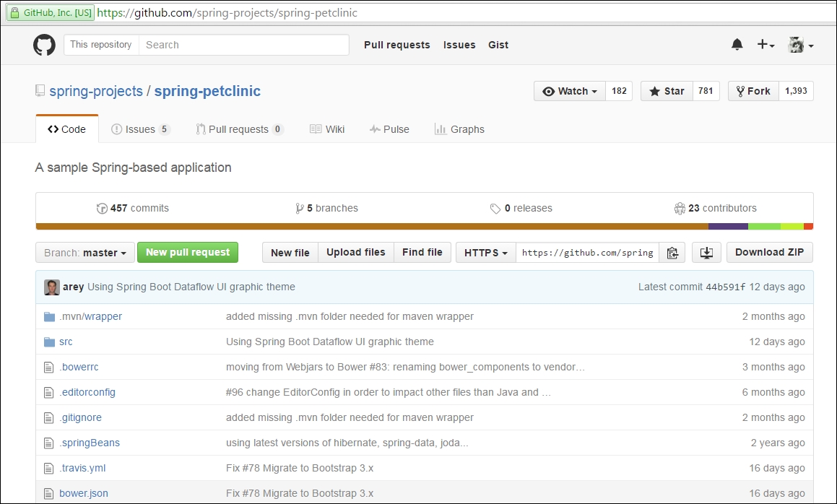Click the clone URL text field
Image resolution: width=837 pixels, height=504 pixels.
pos(587,253)
